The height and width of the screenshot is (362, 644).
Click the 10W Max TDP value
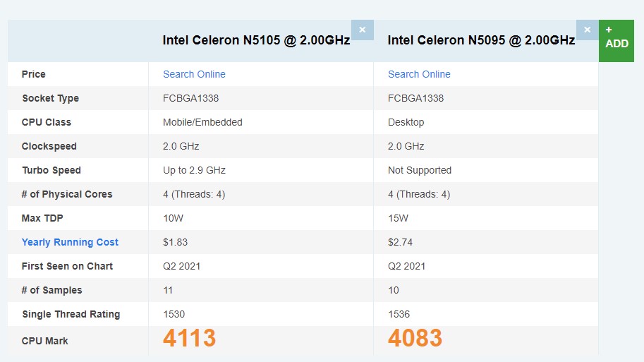(x=172, y=218)
